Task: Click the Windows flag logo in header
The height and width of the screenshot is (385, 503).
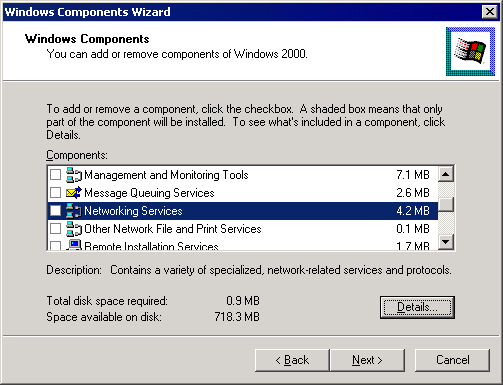Action: pyautogui.click(x=470, y=51)
